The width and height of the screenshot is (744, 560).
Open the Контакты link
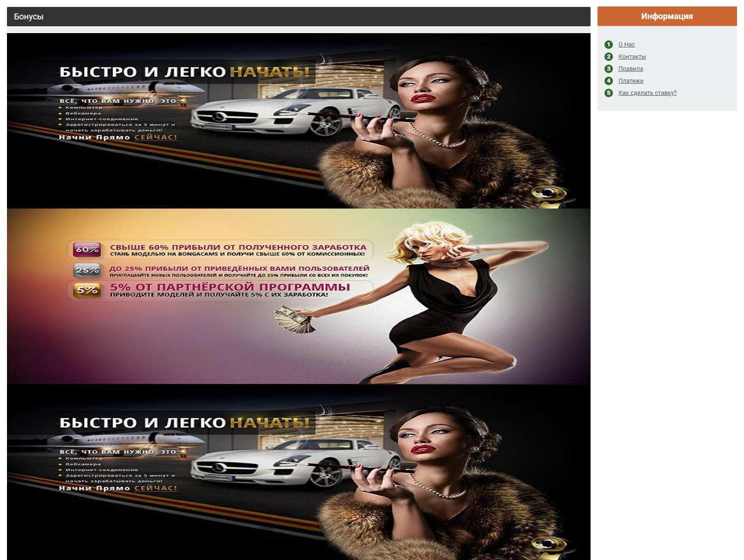click(632, 57)
